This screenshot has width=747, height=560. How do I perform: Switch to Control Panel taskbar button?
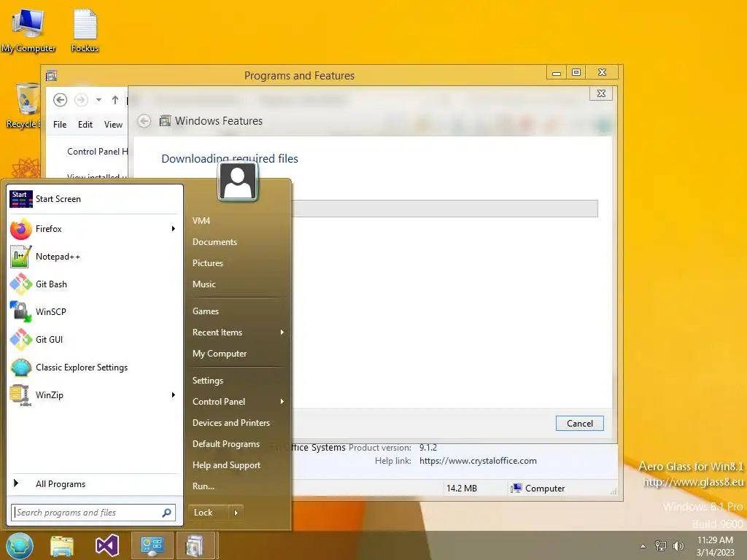152,545
